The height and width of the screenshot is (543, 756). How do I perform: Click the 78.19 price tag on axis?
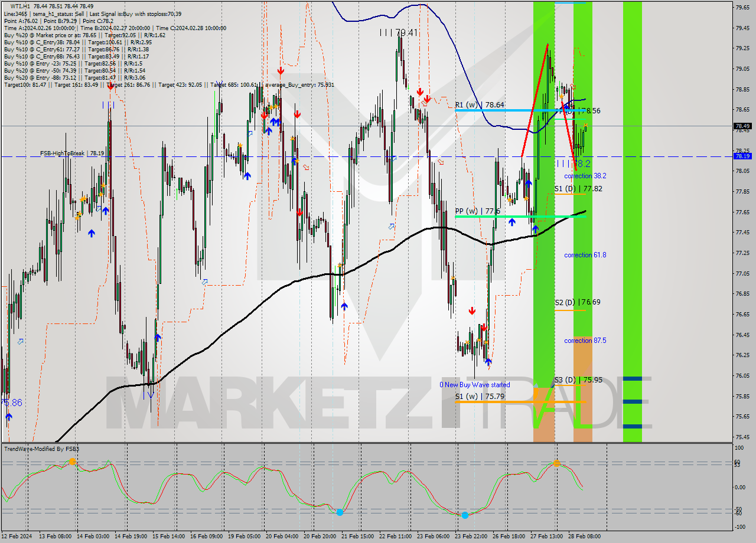742,156
